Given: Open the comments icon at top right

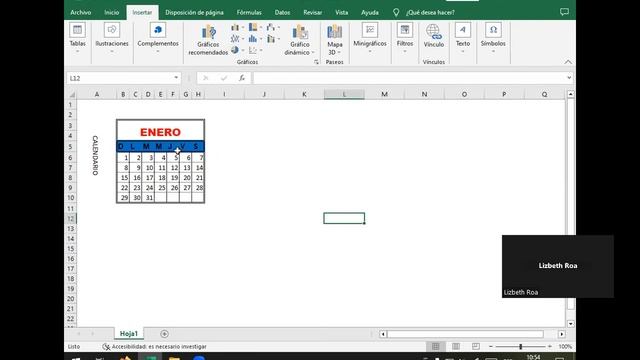Looking at the screenshot, I should (564, 12).
